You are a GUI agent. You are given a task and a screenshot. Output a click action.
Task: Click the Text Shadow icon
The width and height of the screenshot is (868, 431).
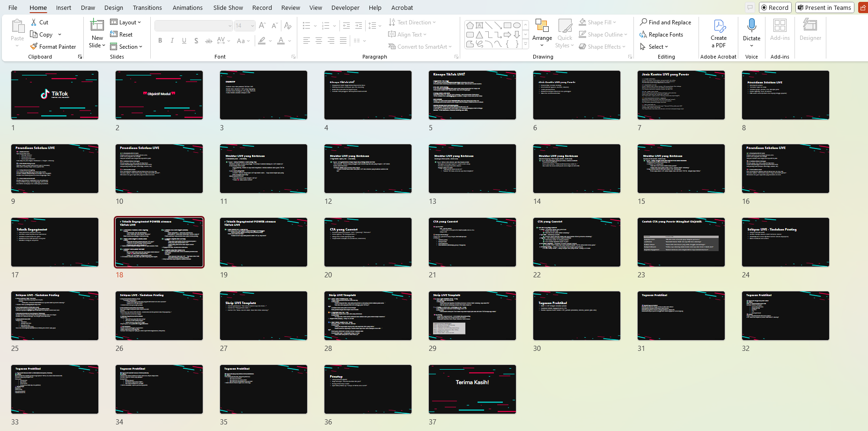coord(196,41)
